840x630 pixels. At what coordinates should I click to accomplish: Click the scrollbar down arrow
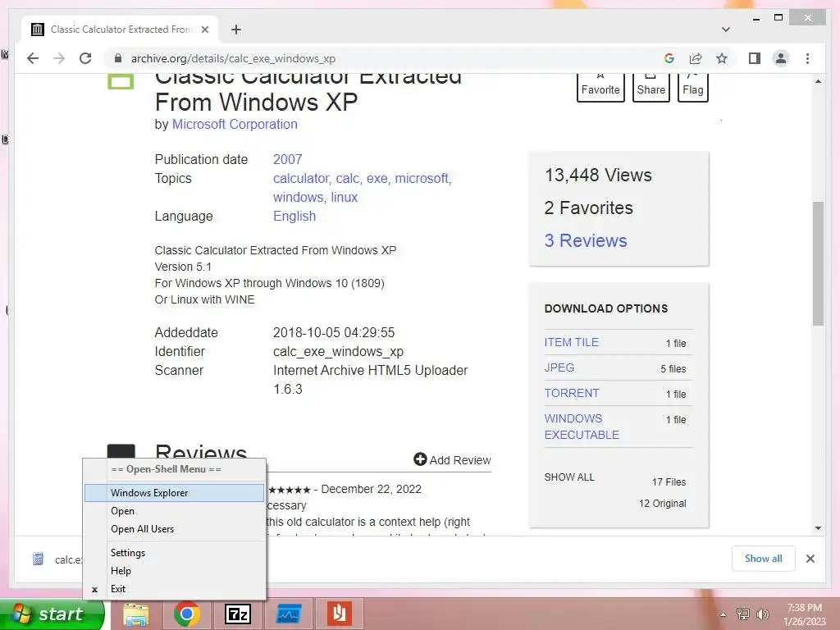(x=818, y=528)
